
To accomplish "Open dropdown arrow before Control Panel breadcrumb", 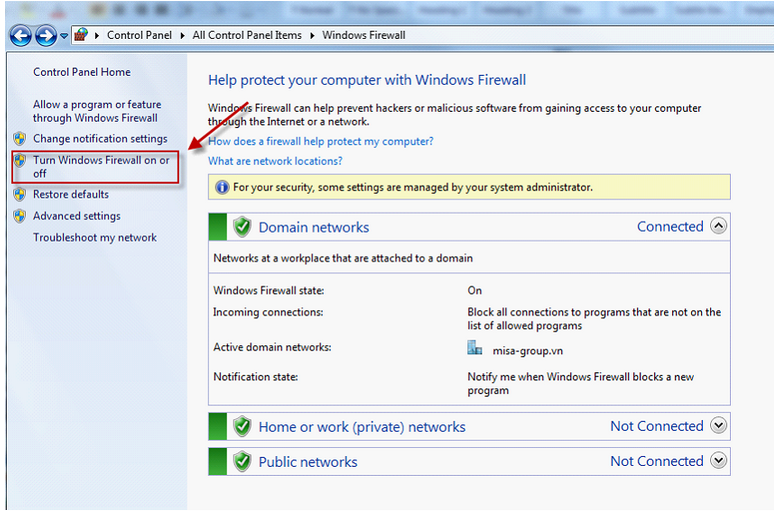I will [x=97, y=36].
